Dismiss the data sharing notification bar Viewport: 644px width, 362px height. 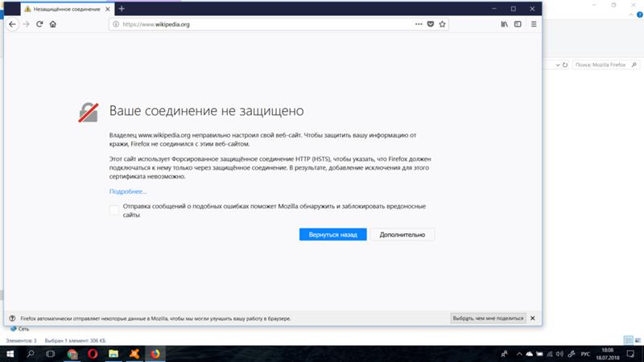pyautogui.click(x=533, y=318)
